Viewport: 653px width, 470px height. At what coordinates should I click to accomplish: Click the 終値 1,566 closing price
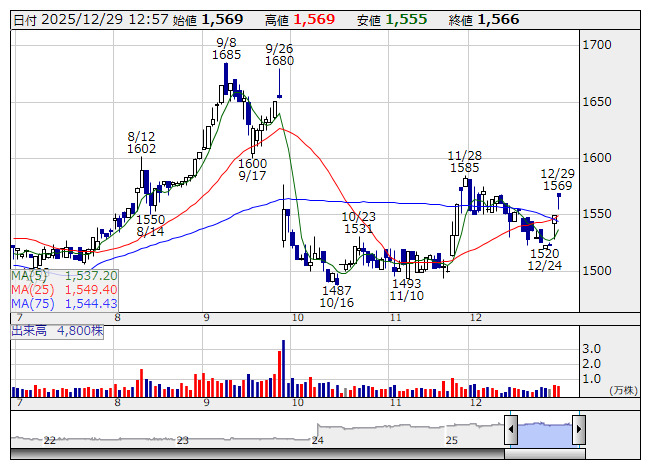(484, 20)
